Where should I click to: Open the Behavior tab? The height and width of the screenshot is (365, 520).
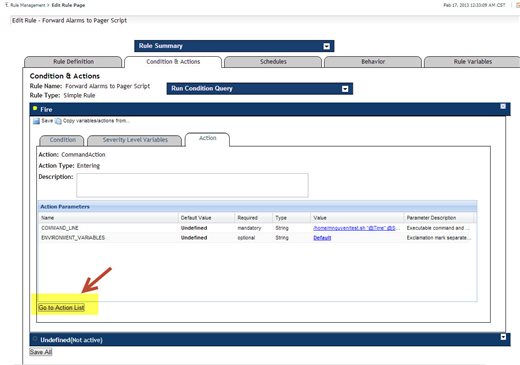point(373,62)
